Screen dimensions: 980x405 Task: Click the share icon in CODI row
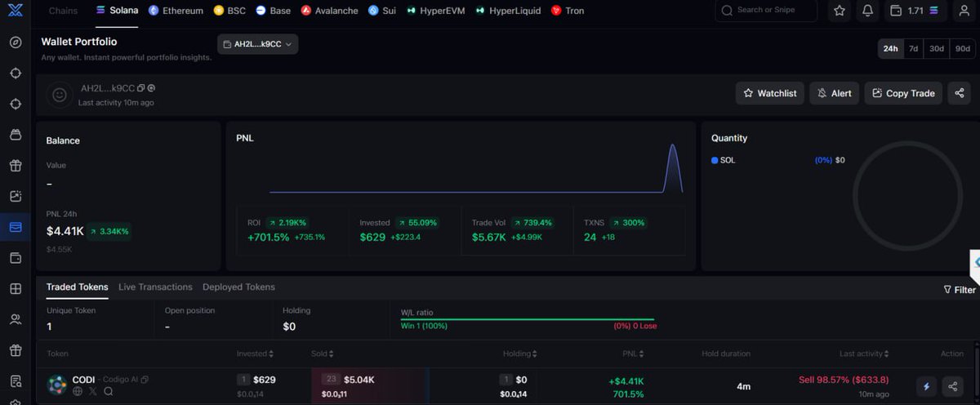pos(953,386)
